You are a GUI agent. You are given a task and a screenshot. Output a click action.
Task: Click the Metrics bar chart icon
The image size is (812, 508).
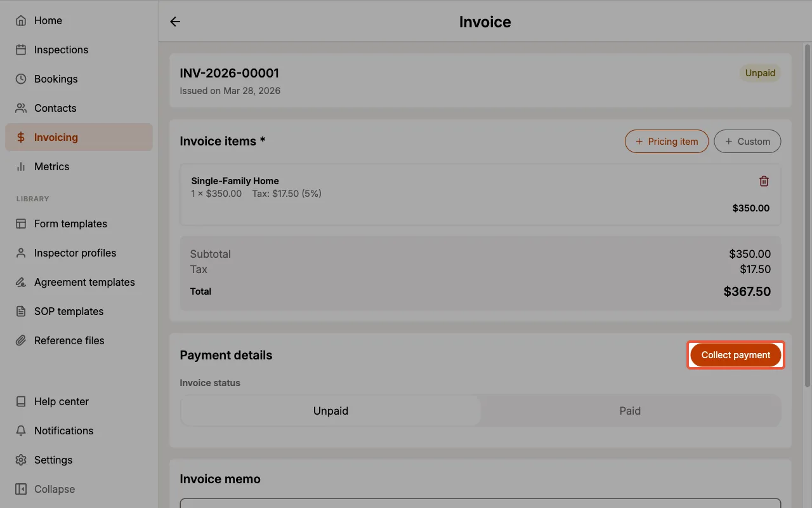coord(21,166)
